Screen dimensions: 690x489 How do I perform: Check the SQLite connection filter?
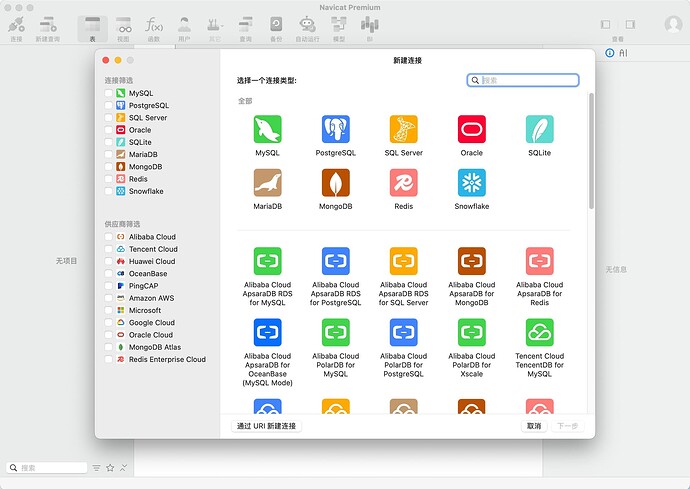point(108,142)
